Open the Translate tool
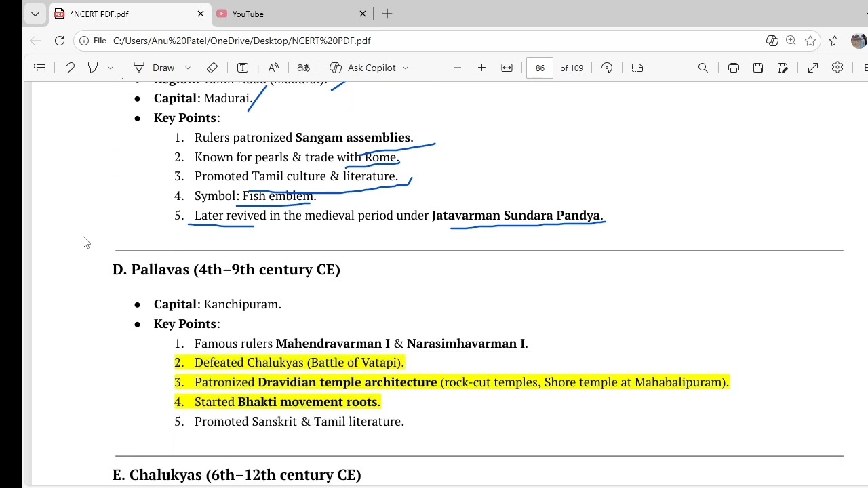The image size is (868, 488). (304, 68)
